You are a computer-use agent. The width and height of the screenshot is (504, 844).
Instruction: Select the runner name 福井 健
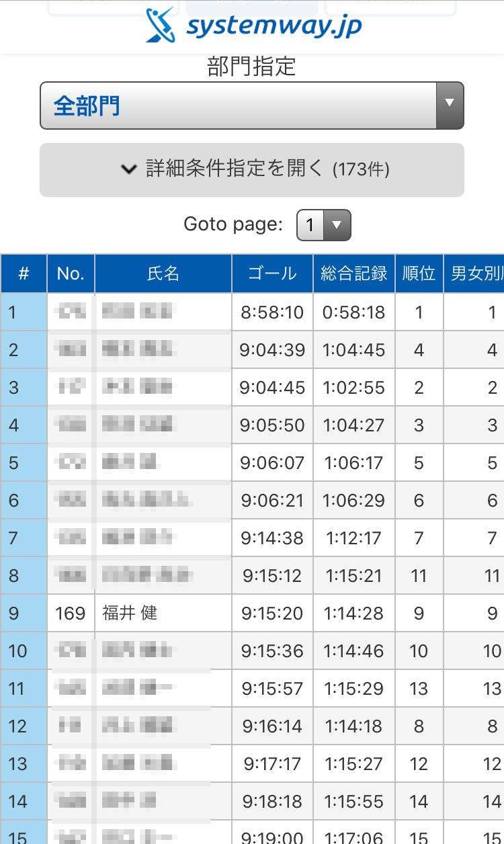130,613
